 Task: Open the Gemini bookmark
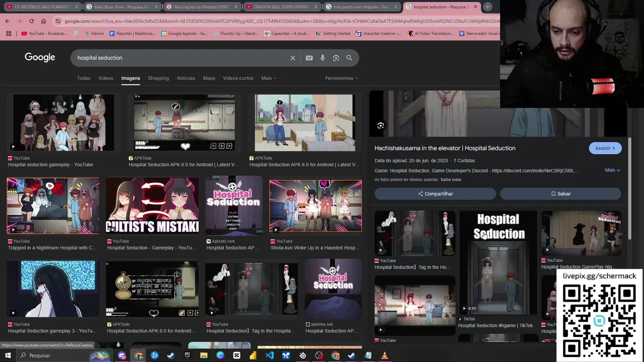94,34
